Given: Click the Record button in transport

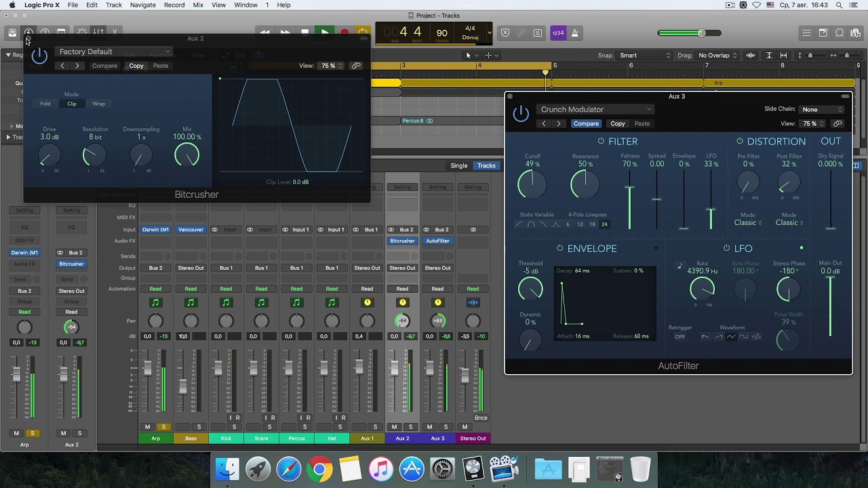Looking at the screenshot, I should [x=344, y=33].
